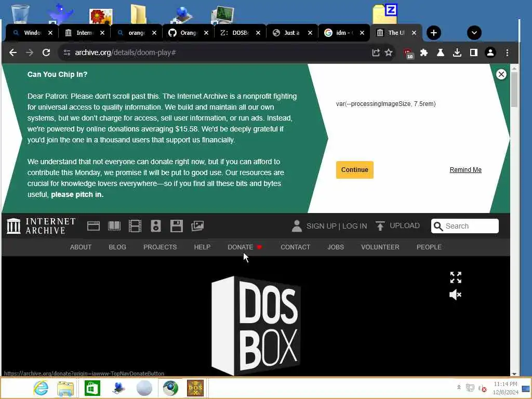Toggle the side panel icon
532x399 pixels.
coord(474,52)
